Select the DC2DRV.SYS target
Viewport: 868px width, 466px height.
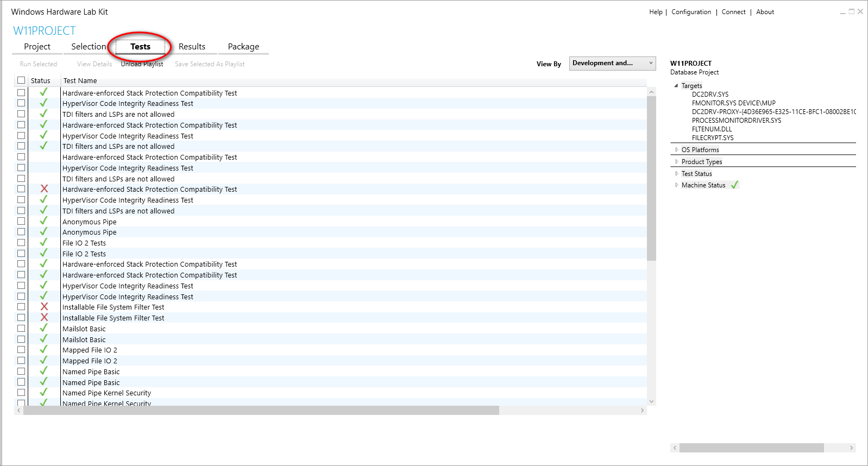[x=710, y=95]
